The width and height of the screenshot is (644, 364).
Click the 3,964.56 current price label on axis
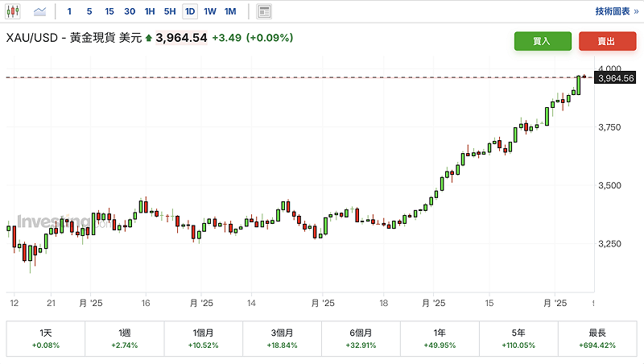(617, 78)
